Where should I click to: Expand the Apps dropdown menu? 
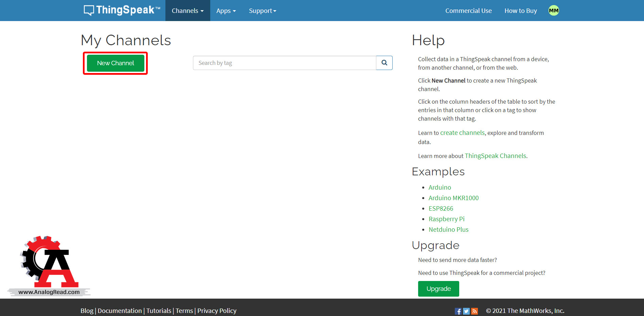[x=226, y=11]
